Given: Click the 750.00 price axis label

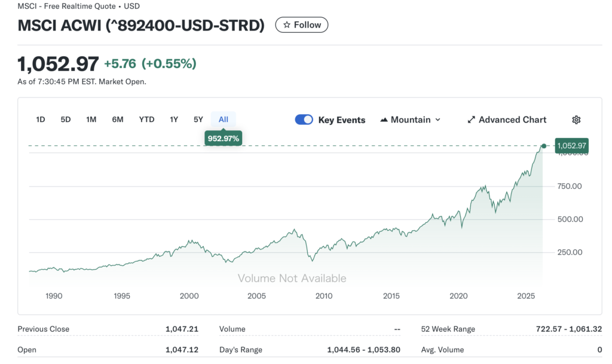Looking at the screenshot, I should (x=569, y=186).
